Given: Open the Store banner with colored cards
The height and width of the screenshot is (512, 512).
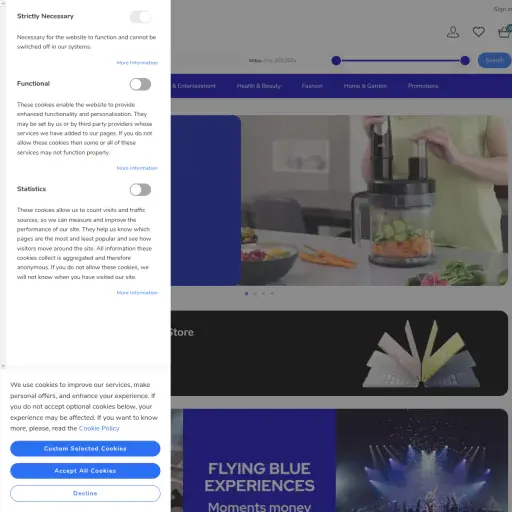Looking at the screenshot, I should pyautogui.click(x=339, y=353).
